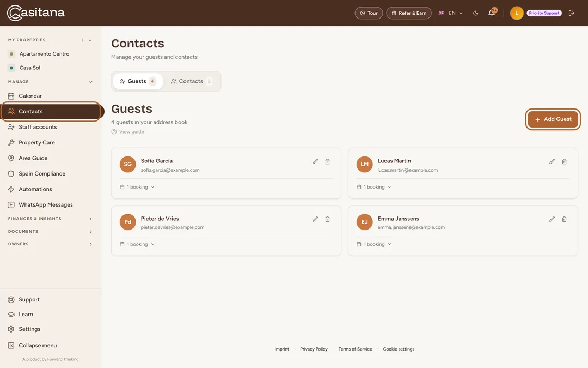
Task: Click sofia.garcia@example.com email
Action: pyautogui.click(x=170, y=170)
